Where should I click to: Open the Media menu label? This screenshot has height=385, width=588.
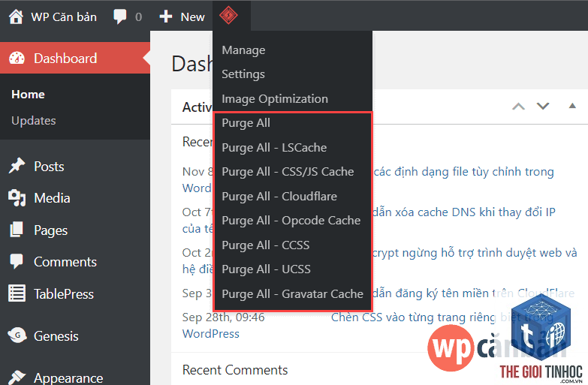pos(52,198)
